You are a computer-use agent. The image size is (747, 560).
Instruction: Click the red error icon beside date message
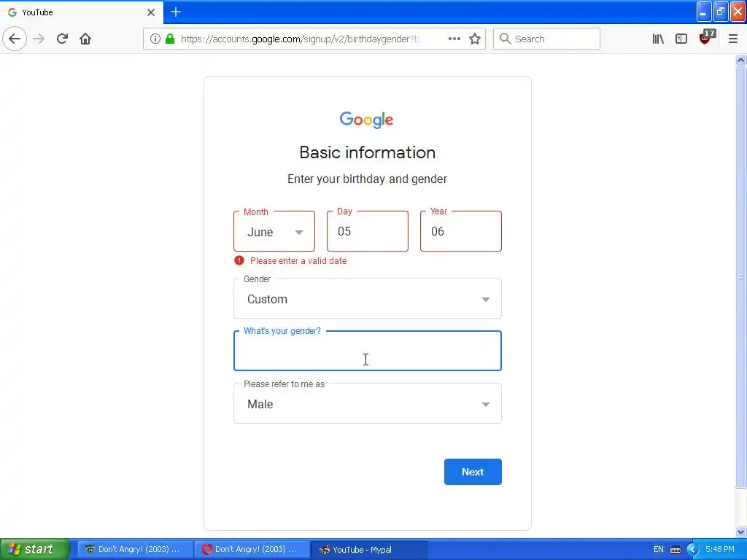click(239, 260)
